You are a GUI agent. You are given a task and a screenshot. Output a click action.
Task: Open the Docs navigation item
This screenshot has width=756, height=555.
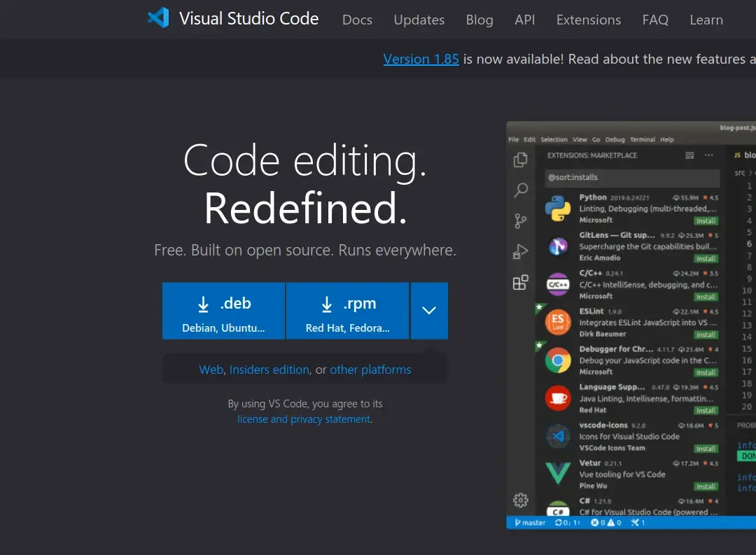click(x=357, y=20)
